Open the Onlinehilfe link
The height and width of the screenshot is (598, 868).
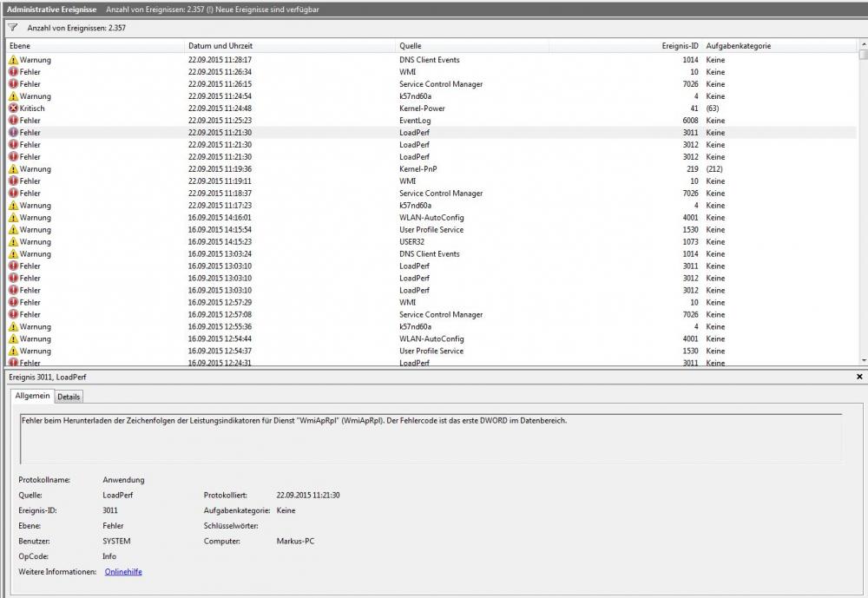123,572
